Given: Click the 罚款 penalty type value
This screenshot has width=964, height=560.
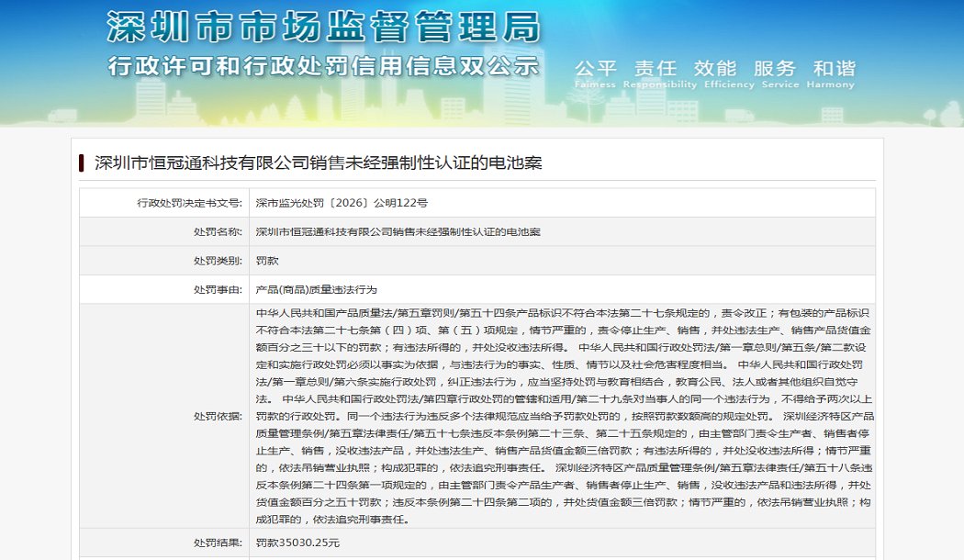Looking at the screenshot, I should 267,261.
